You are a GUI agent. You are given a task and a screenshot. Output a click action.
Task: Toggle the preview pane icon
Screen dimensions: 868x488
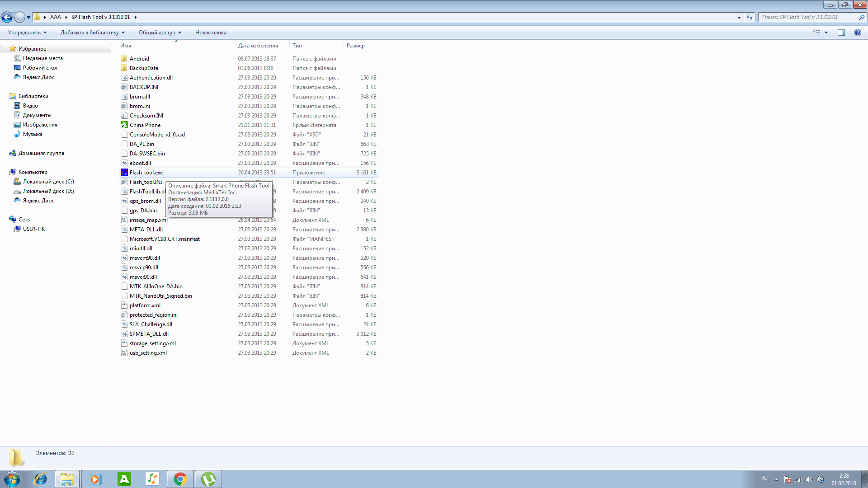tap(841, 33)
